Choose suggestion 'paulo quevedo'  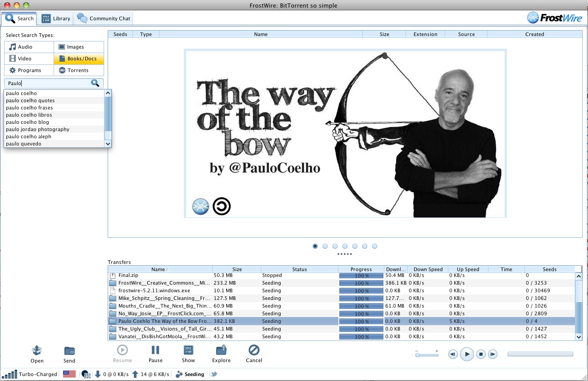[x=54, y=144]
